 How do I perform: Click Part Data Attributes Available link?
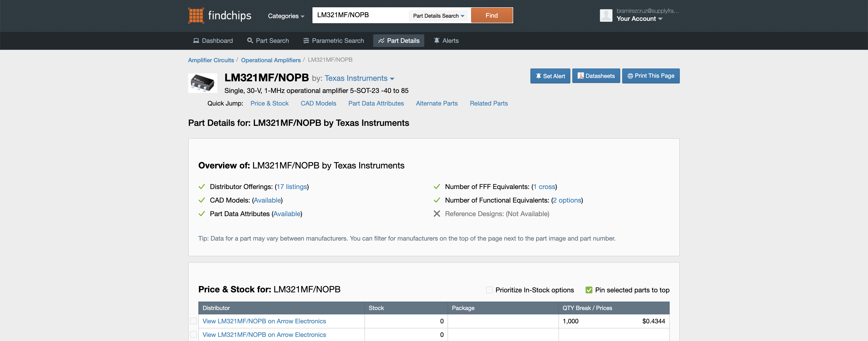(x=287, y=214)
